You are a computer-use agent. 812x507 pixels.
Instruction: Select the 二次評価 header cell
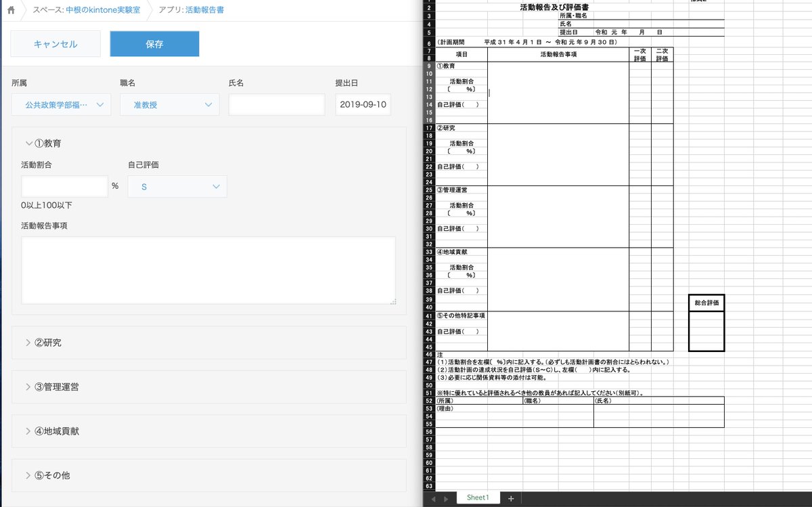(662, 54)
